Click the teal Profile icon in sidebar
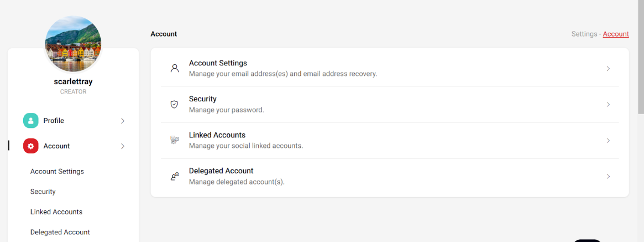644x242 pixels. (31, 121)
